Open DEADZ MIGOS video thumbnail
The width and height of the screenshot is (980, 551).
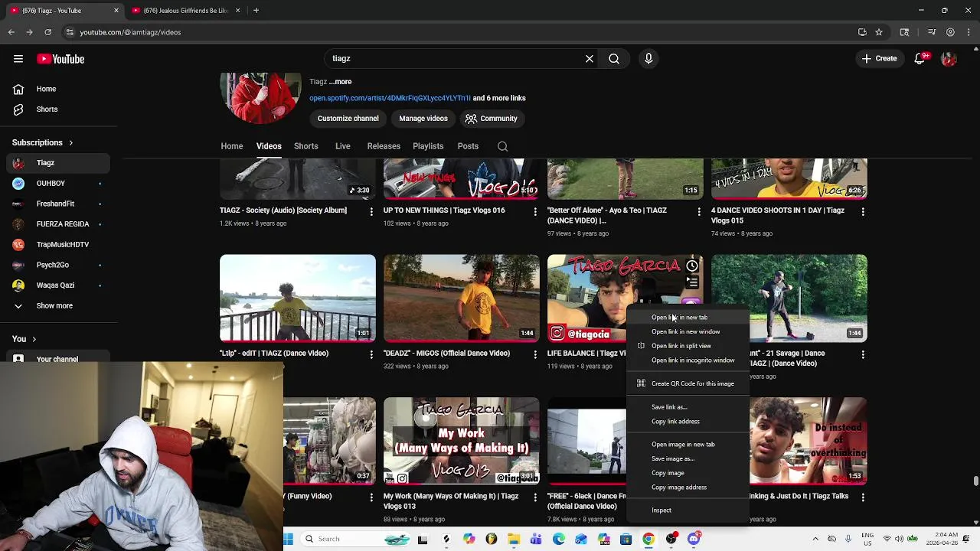tap(462, 298)
